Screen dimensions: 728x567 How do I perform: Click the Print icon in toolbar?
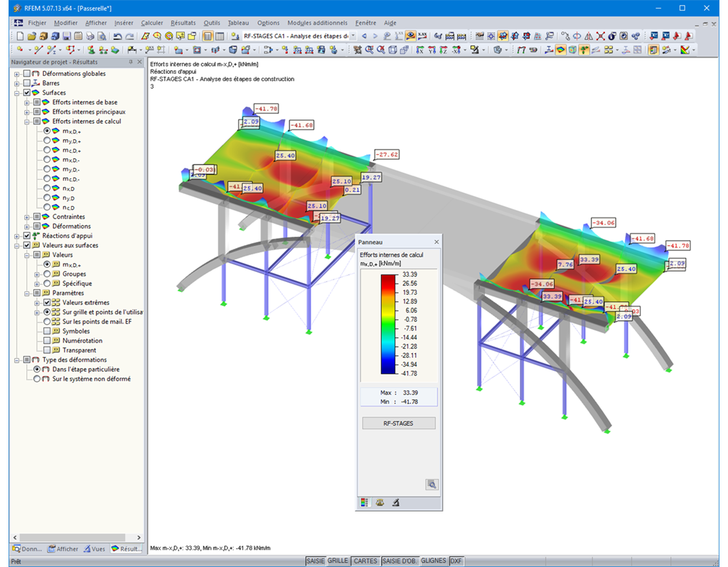(90, 36)
